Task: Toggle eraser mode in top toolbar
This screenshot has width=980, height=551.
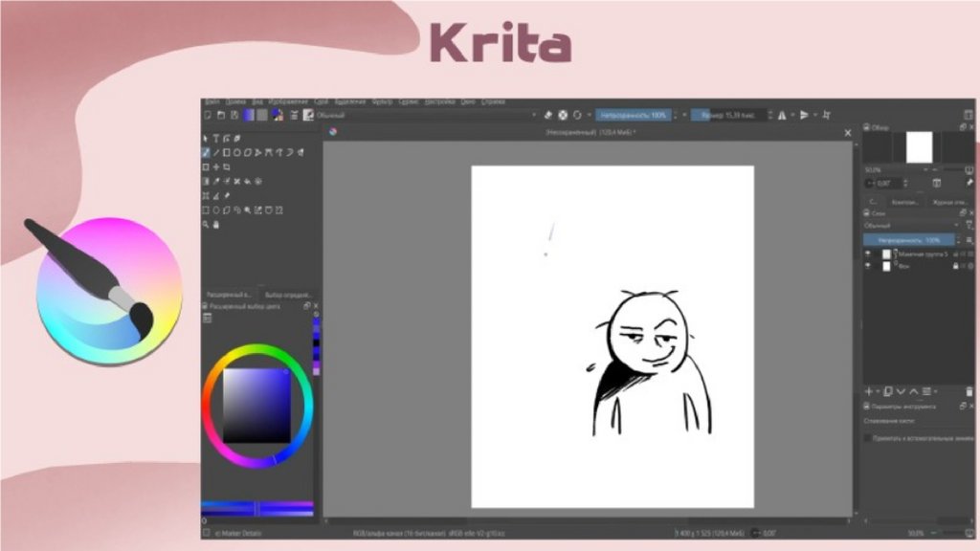Action: pos(548,115)
